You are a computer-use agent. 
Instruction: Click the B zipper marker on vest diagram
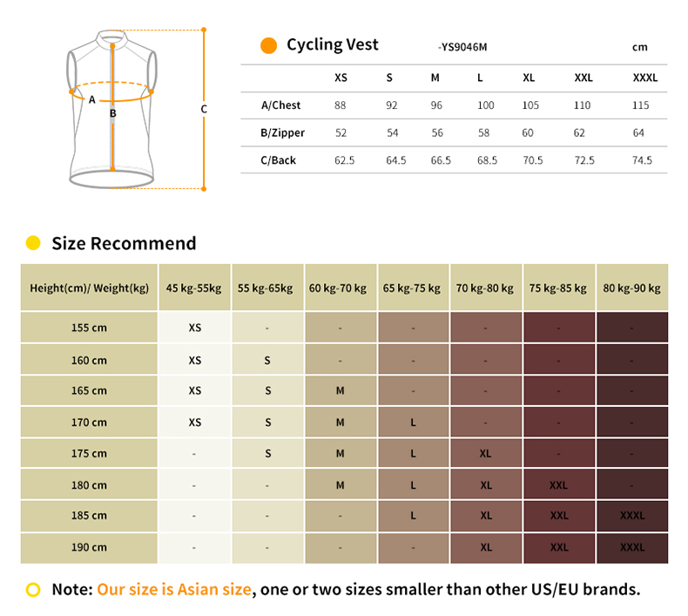[112, 112]
